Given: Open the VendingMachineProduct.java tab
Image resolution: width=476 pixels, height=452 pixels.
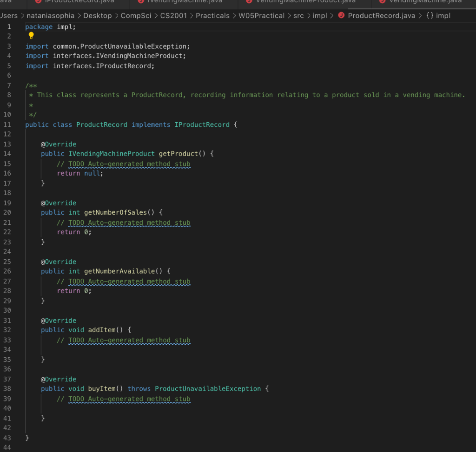Looking at the screenshot, I should 306,1.
